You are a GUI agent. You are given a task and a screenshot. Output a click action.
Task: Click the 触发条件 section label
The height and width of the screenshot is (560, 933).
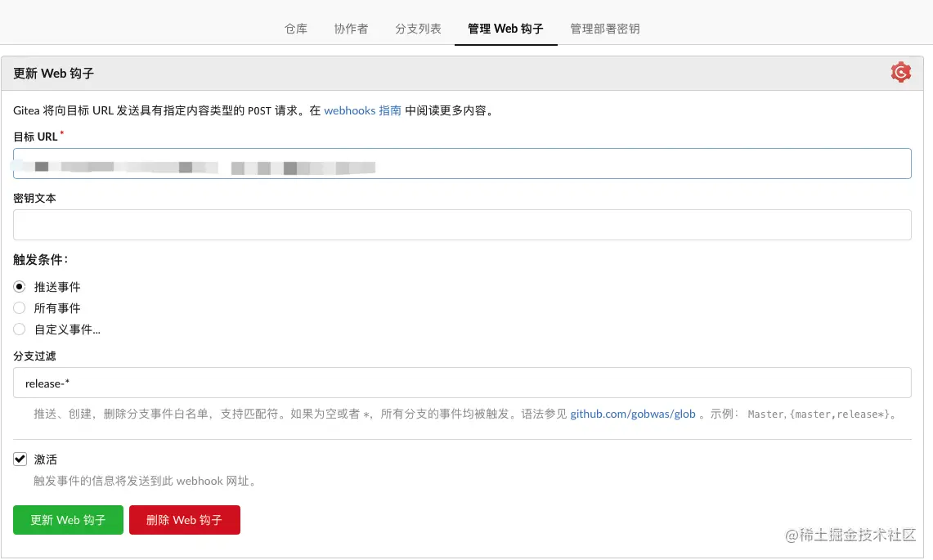[x=41, y=259]
